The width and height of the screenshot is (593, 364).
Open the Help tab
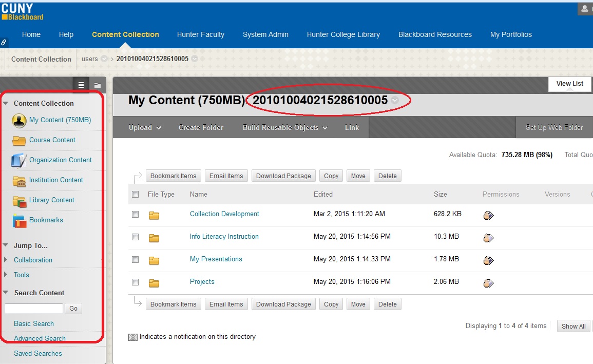pyautogui.click(x=66, y=34)
